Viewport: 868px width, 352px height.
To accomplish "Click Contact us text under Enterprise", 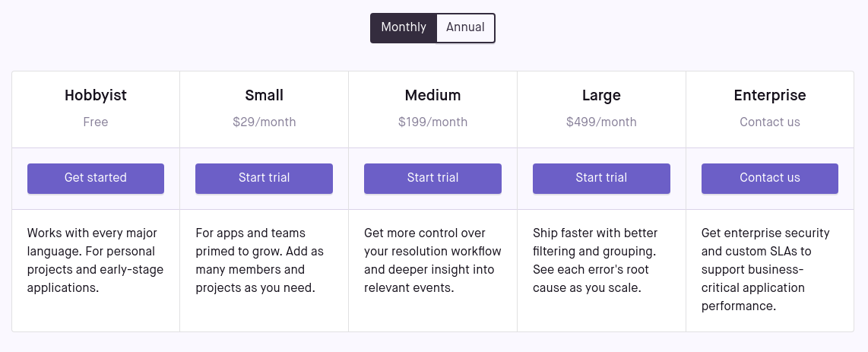I will [770, 122].
